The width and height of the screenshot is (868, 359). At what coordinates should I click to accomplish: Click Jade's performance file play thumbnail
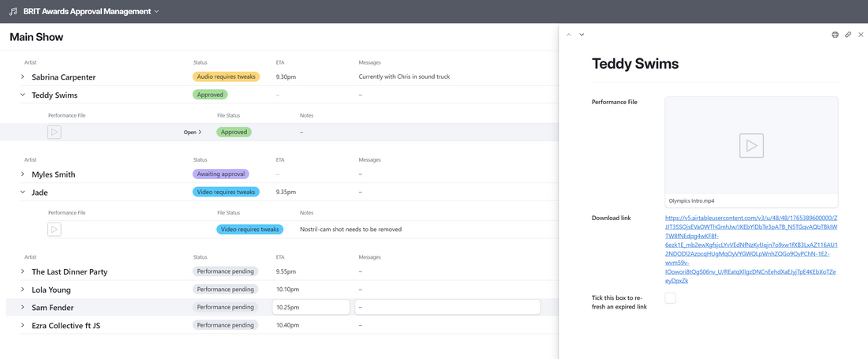click(54, 230)
